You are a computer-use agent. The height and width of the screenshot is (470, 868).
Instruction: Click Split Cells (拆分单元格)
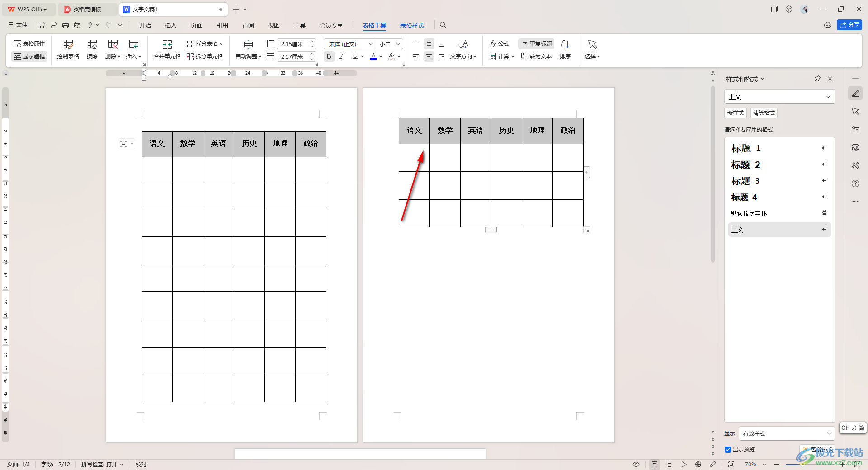(x=205, y=56)
